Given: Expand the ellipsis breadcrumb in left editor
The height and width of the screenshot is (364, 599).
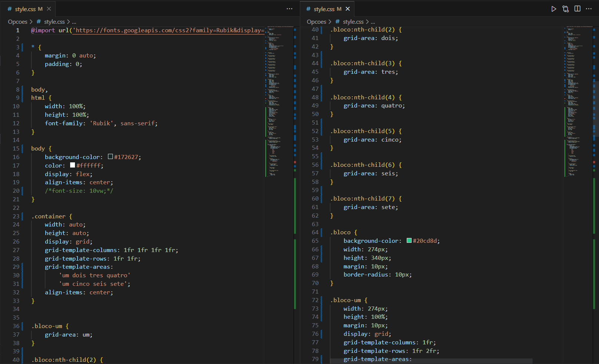Looking at the screenshot, I should point(74,22).
